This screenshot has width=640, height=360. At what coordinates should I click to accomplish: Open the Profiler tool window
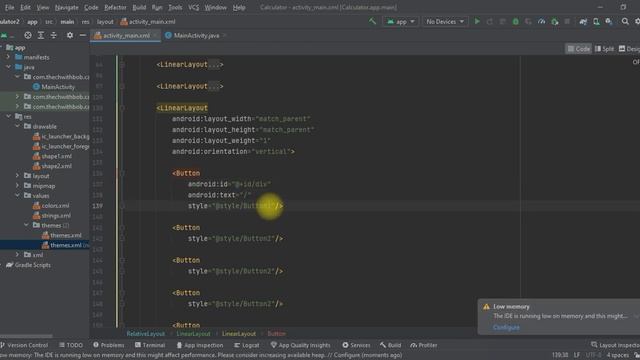point(424,345)
